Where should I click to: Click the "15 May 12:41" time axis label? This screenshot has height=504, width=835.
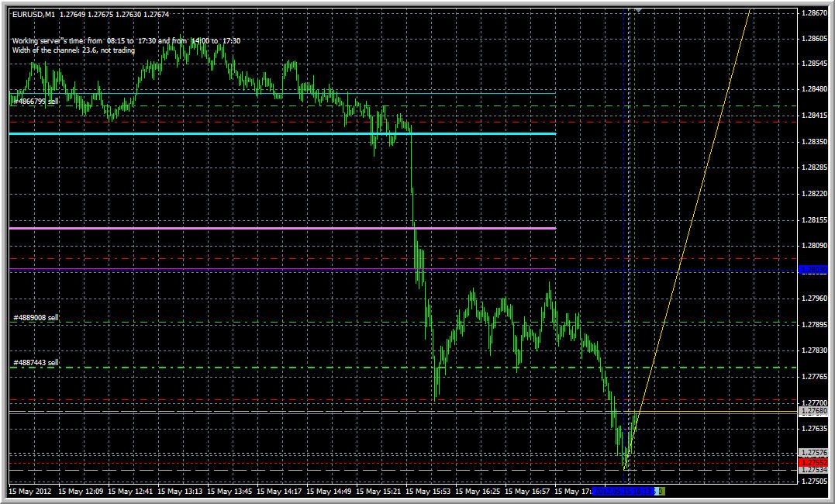(130, 492)
